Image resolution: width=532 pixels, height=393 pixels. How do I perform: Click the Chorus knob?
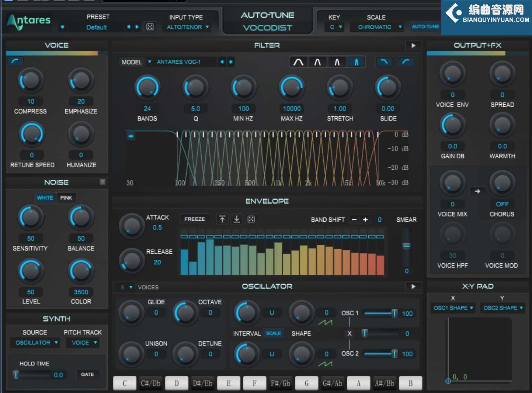point(502,183)
